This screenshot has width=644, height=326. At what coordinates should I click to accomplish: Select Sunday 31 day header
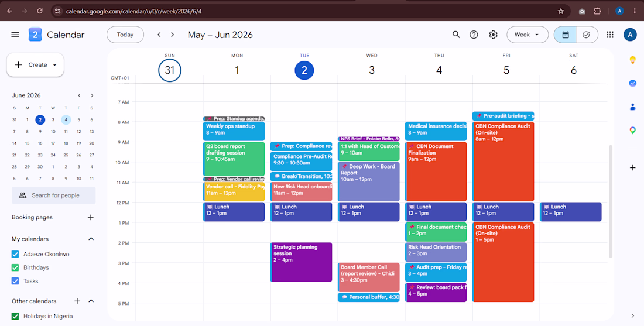pyautogui.click(x=170, y=70)
